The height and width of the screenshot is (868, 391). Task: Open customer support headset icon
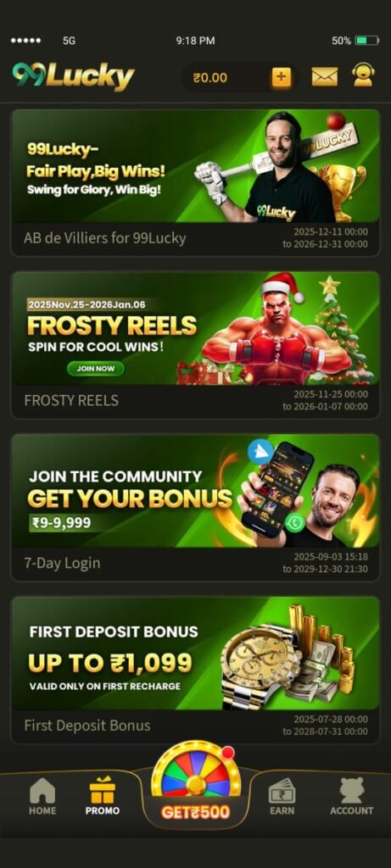(x=363, y=75)
